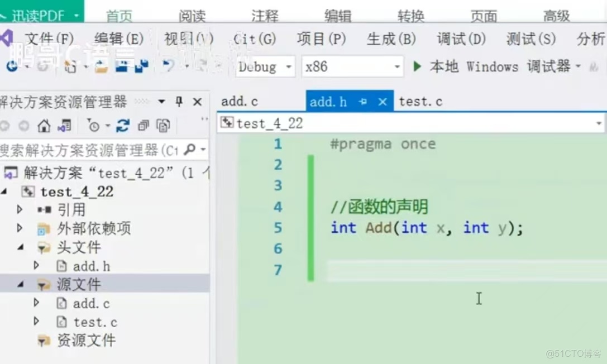Open the Properties icon in Solution Explorer toolbar
The image size is (607, 364).
tap(163, 126)
